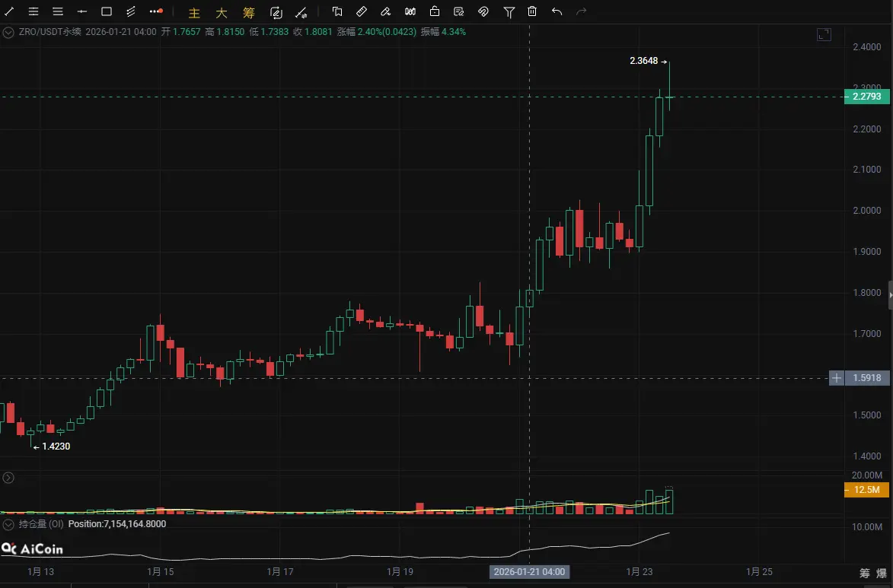The height and width of the screenshot is (588, 893).
Task: Open more drawing tools (three dots)
Action: [x=155, y=11]
